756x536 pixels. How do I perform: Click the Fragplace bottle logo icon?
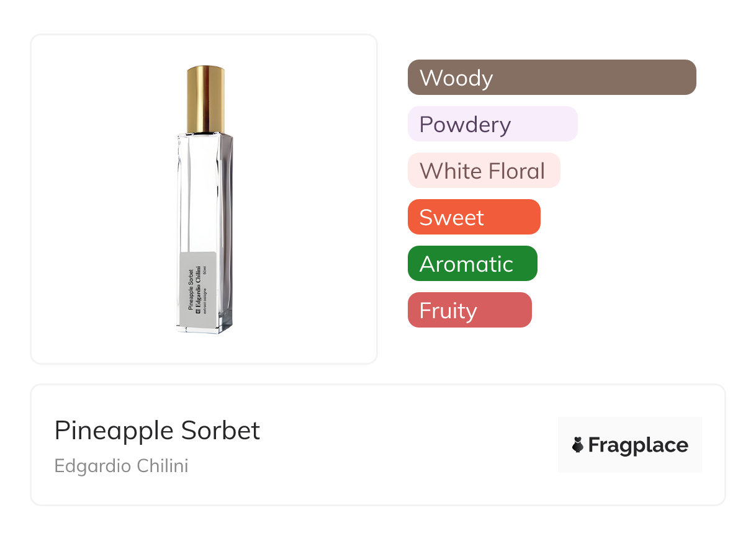(578, 445)
